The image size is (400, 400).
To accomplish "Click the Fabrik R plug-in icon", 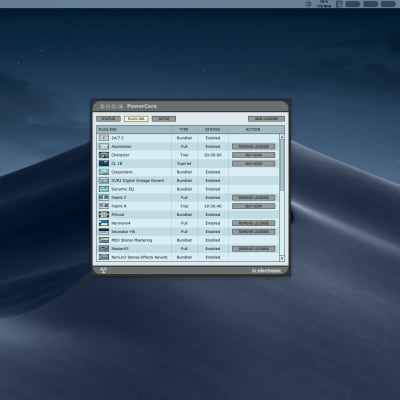I will [x=104, y=206].
